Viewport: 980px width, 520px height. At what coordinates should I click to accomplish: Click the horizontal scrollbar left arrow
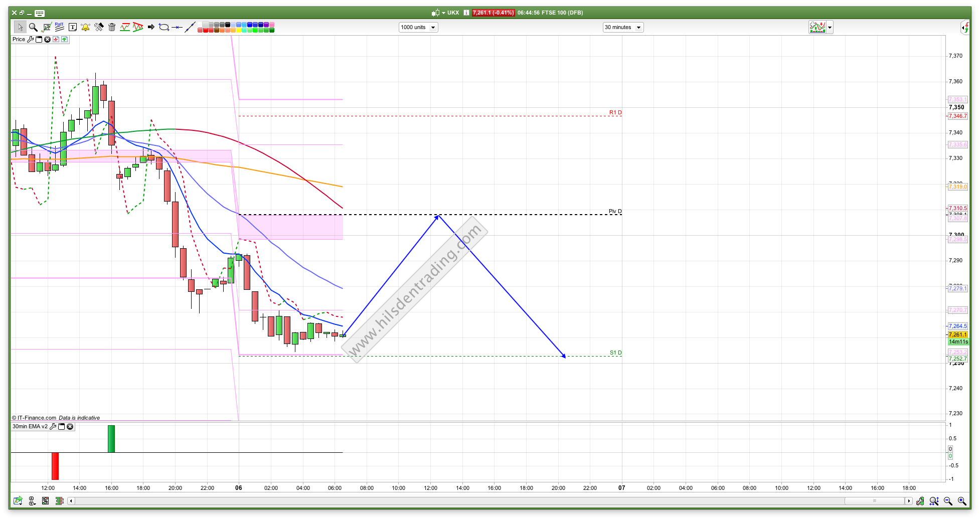click(71, 501)
